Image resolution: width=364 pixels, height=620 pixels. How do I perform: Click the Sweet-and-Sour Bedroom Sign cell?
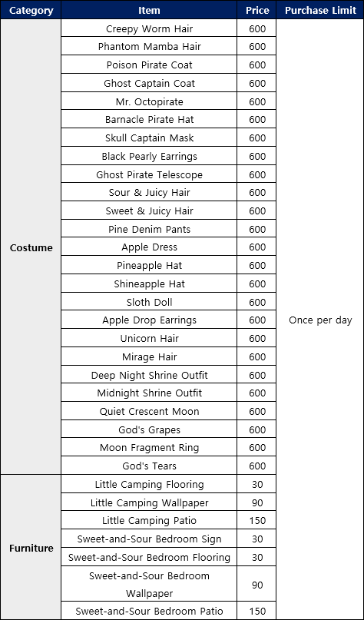(149, 539)
